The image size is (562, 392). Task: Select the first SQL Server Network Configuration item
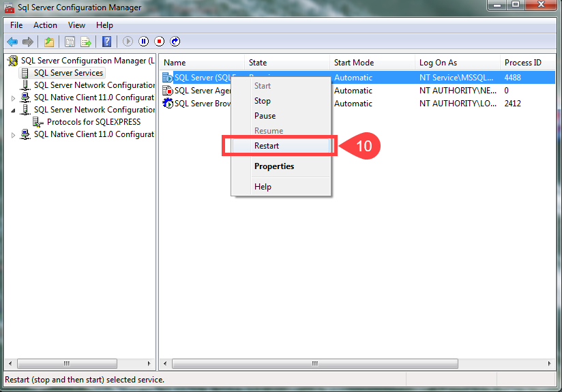point(94,85)
